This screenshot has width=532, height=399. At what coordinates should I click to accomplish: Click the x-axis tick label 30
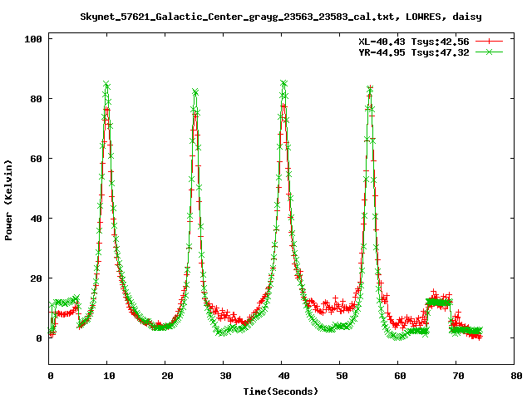225,376
